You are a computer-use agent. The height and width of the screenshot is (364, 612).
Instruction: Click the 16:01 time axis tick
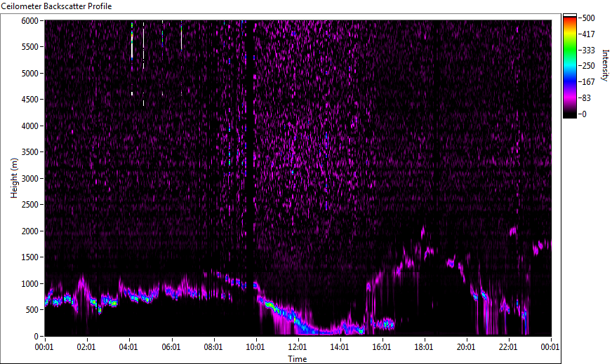(x=382, y=347)
